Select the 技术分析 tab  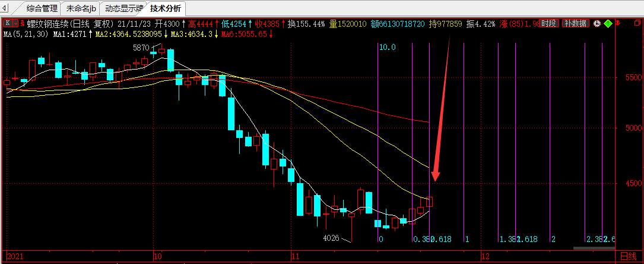point(166,8)
